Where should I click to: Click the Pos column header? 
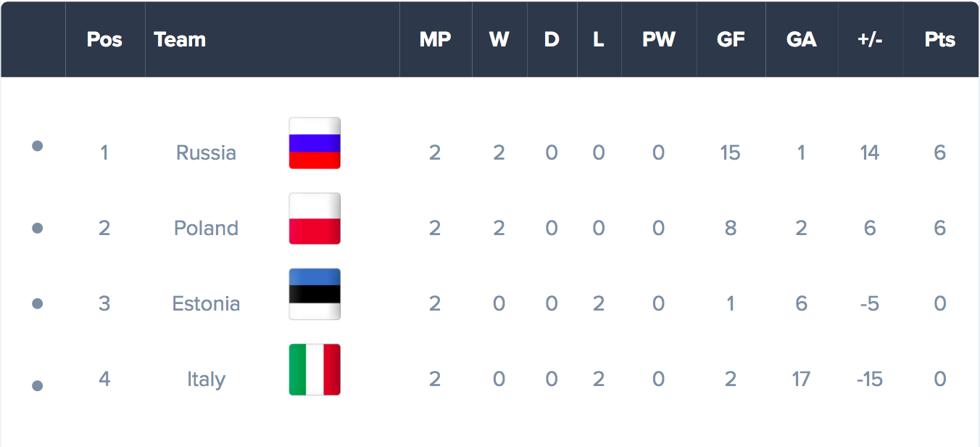[104, 40]
